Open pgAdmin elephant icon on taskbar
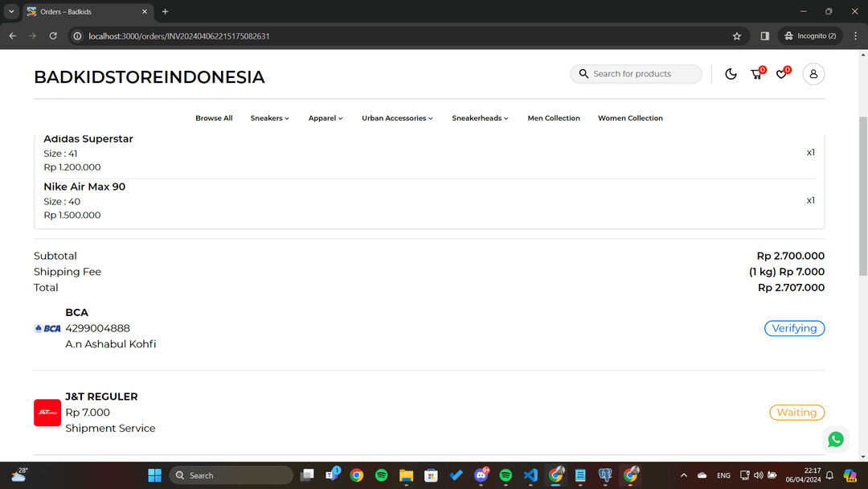868x489 pixels. (x=605, y=475)
